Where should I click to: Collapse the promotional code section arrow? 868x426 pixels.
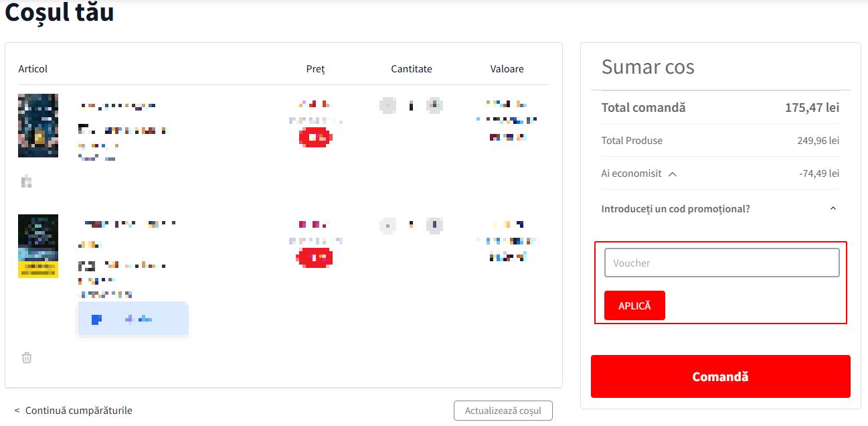coord(833,209)
